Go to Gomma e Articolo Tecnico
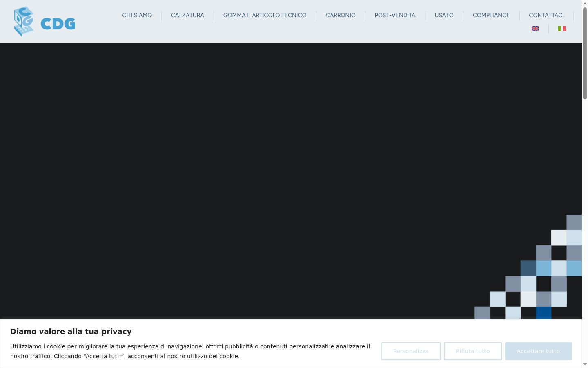 pos(265,15)
